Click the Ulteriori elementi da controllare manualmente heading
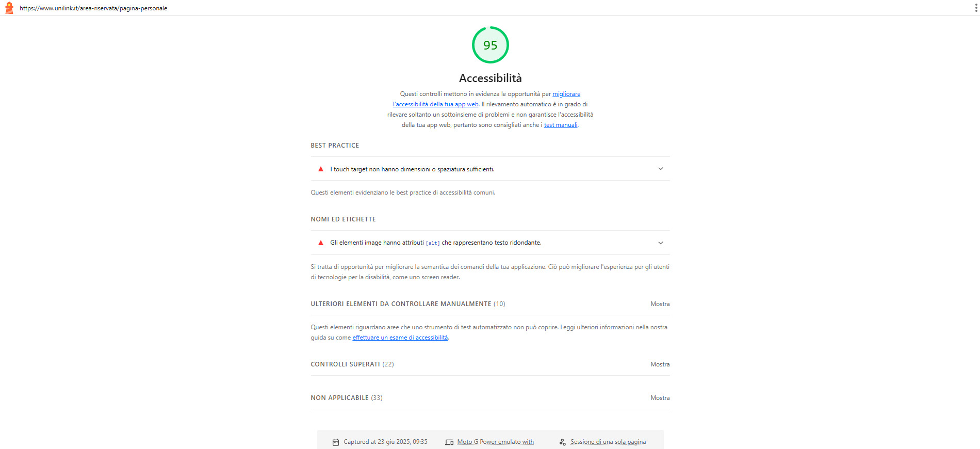980x449 pixels. pos(401,304)
